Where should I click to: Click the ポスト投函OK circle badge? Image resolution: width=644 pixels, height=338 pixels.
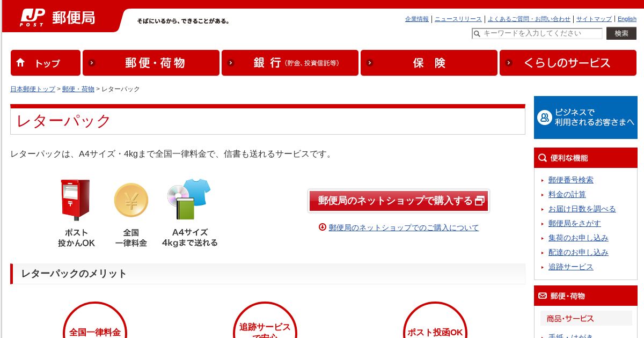(435, 320)
